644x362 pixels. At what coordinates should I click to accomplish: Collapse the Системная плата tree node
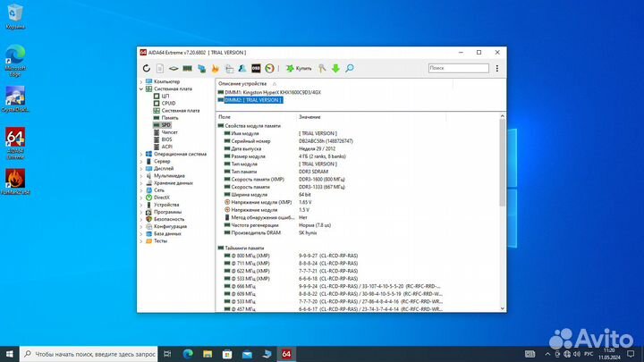pyautogui.click(x=141, y=88)
